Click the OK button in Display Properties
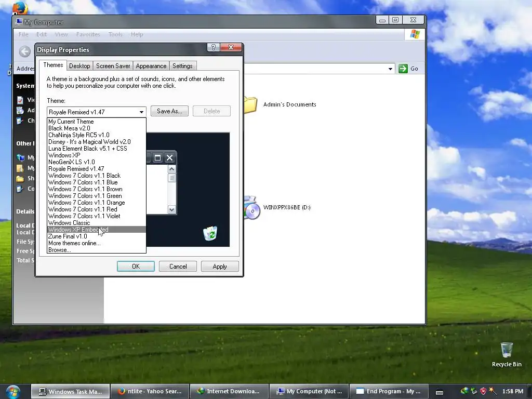The image size is (532, 399). coord(136,267)
